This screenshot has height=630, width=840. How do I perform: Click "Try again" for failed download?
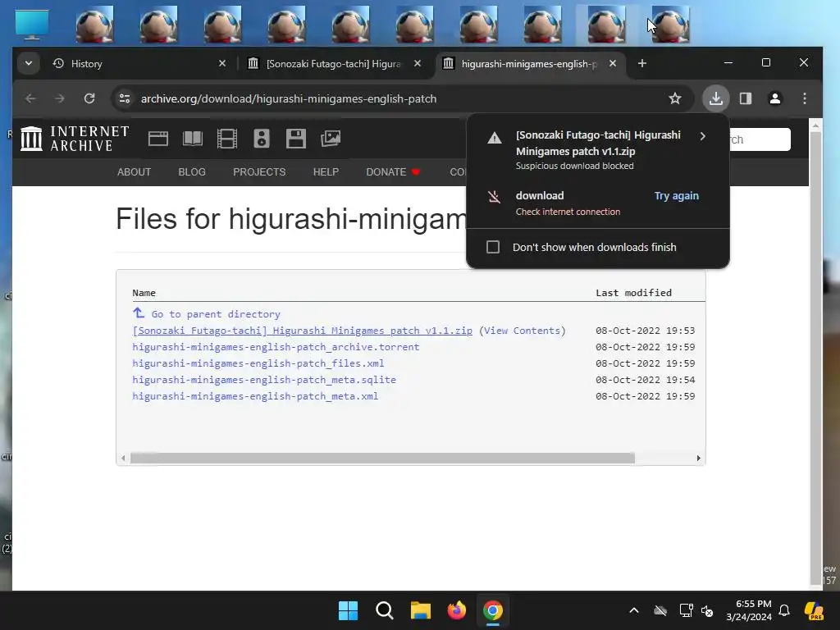click(x=676, y=195)
